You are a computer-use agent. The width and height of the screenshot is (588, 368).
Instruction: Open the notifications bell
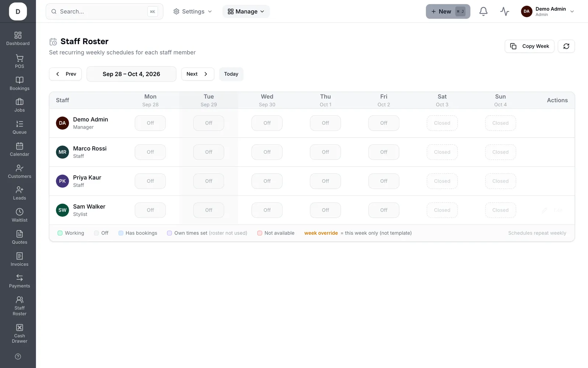click(x=483, y=11)
